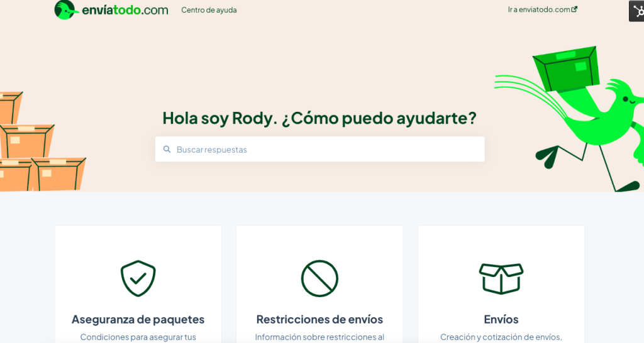
Task: Open the Aseguranza de paquetes category
Action: [x=138, y=319]
